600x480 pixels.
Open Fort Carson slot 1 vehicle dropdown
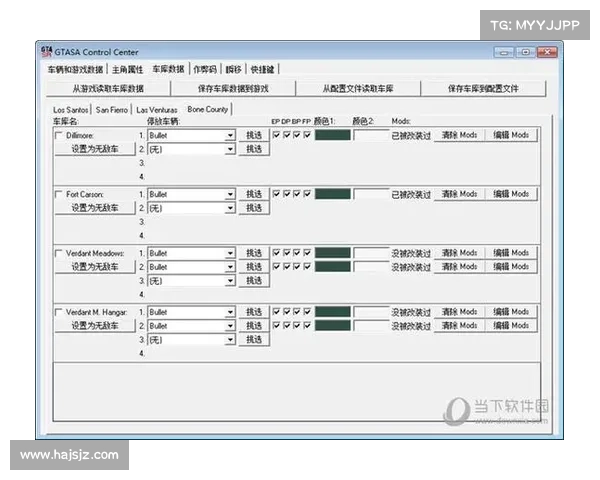point(230,194)
